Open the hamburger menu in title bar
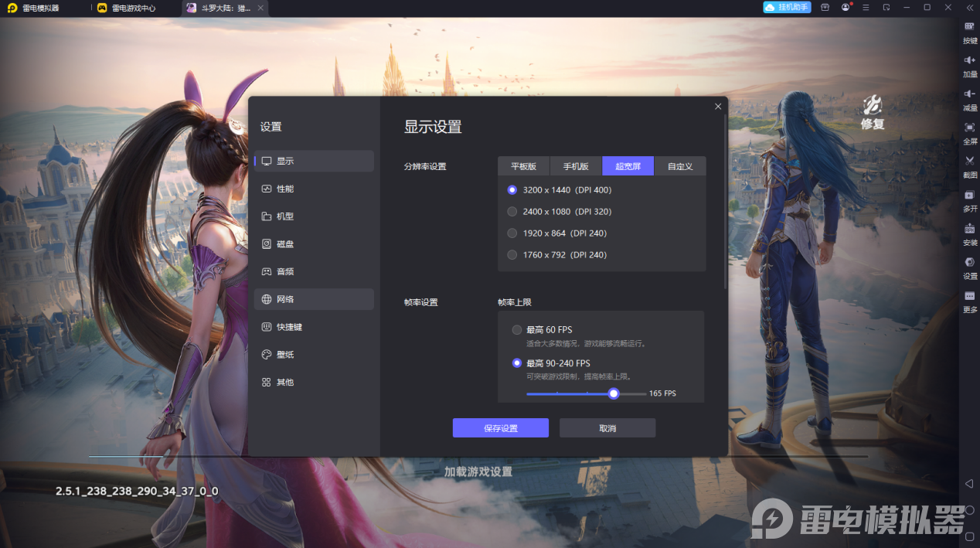The height and width of the screenshot is (548, 980). click(x=866, y=7)
